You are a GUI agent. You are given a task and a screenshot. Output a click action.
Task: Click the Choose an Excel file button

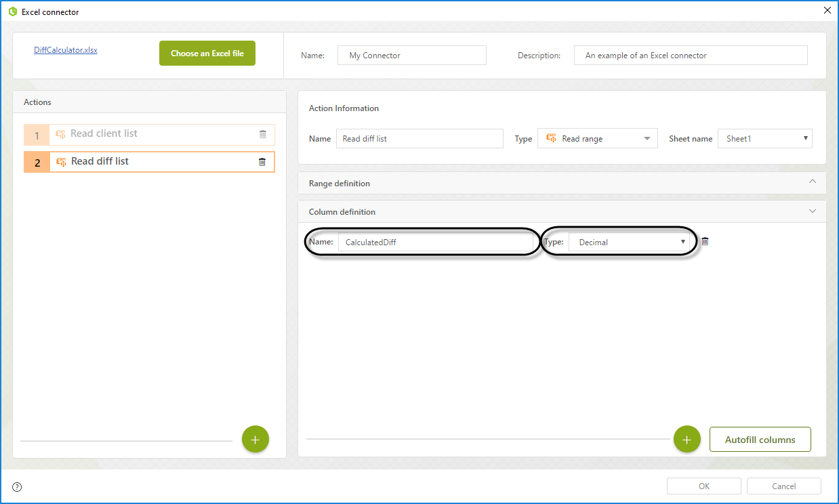point(207,54)
